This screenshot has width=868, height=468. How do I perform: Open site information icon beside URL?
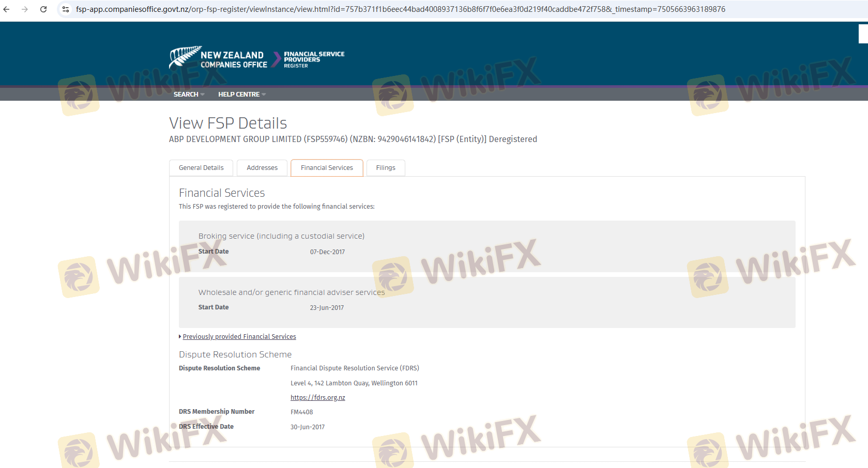[x=66, y=9]
